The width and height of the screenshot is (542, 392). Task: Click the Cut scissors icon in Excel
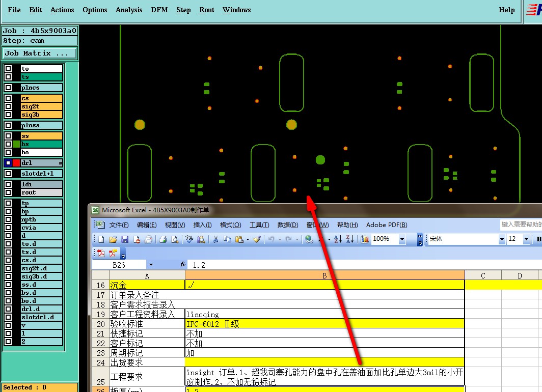215,239
